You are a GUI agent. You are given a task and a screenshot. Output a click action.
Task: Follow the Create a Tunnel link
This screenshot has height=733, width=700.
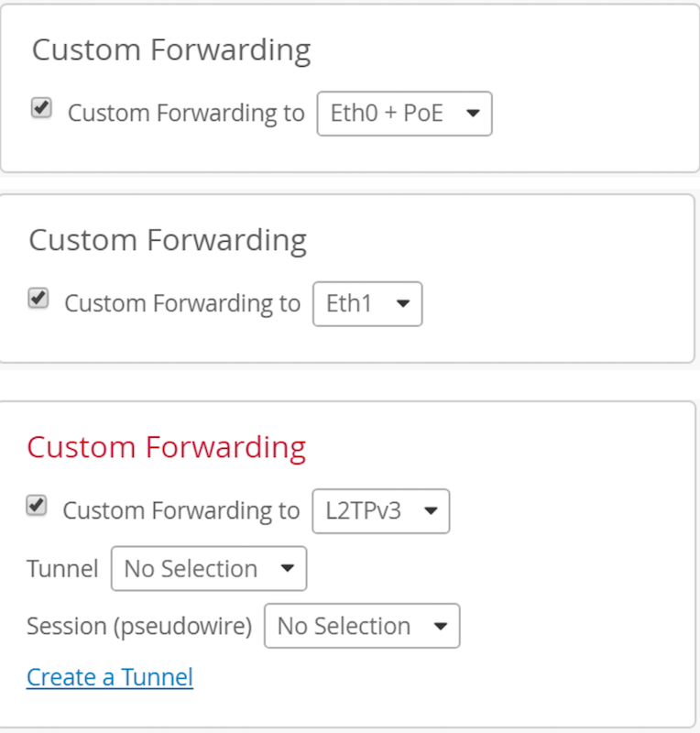pos(110,677)
